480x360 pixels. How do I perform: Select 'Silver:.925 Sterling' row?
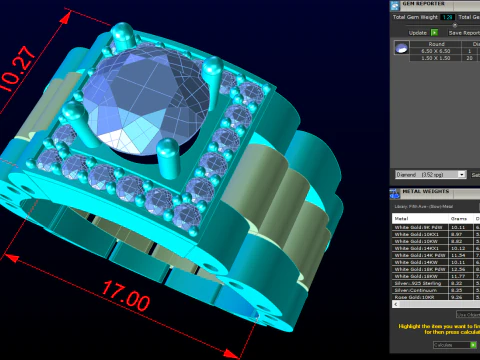pyautogui.click(x=436, y=283)
